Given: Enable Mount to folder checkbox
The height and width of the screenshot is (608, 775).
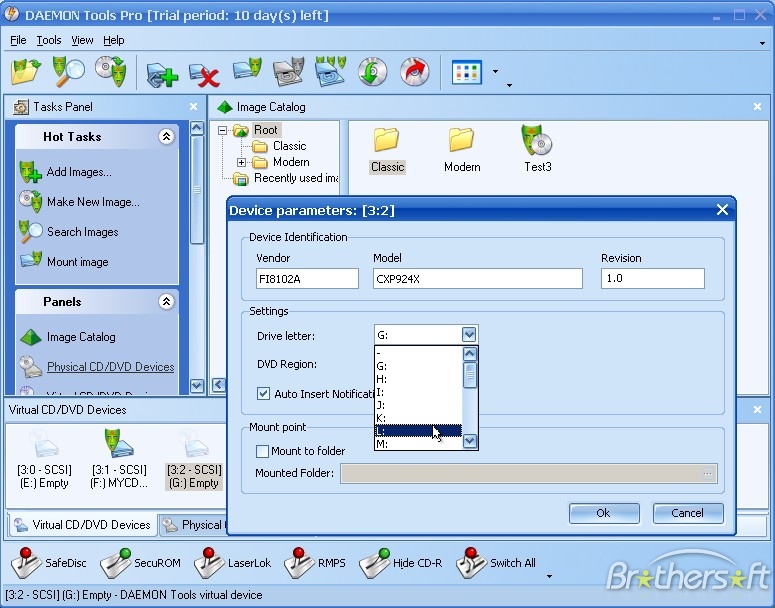Looking at the screenshot, I should 262,451.
